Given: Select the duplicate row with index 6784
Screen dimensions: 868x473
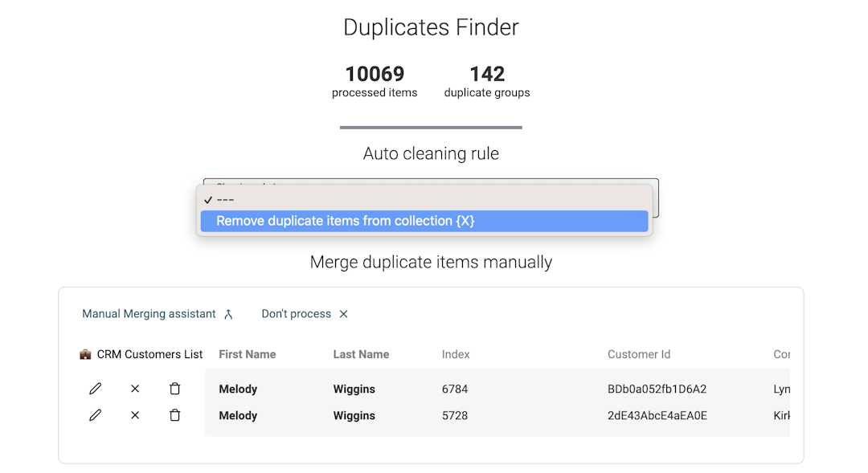Looking at the screenshot, I should click(x=456, y=389).
